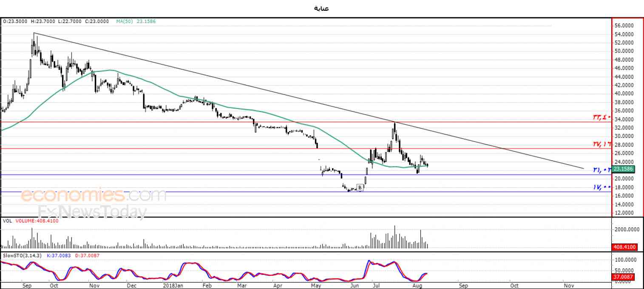This screenshot has height=289, width=644.
Task: Click the 18.0000 price axis label
Action: [x=624, y=187]
